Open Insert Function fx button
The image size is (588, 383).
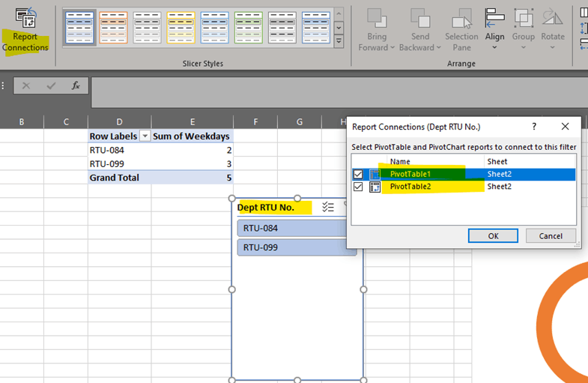pos(76,85)
